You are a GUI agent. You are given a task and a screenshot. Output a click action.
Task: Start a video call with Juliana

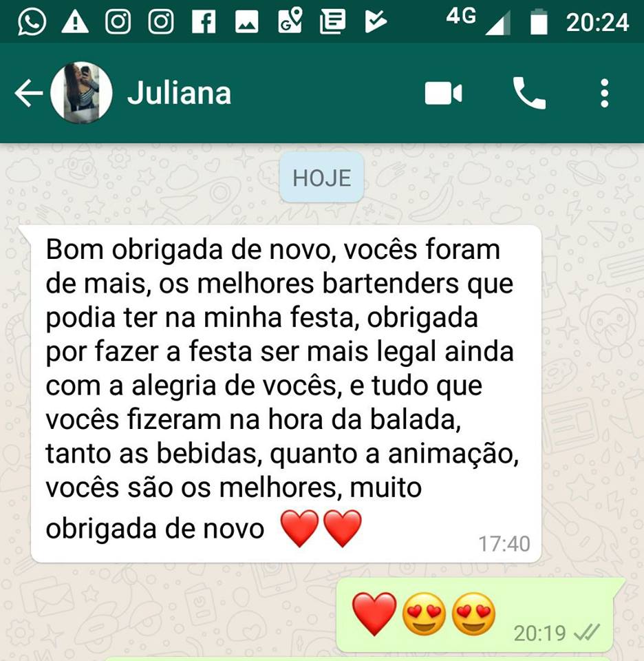444,93
